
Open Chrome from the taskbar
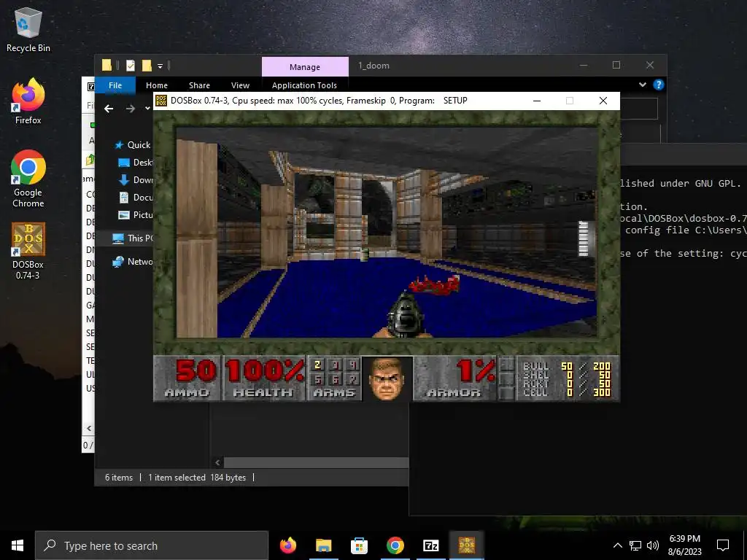pyautogui.click(x=395, y=545)
